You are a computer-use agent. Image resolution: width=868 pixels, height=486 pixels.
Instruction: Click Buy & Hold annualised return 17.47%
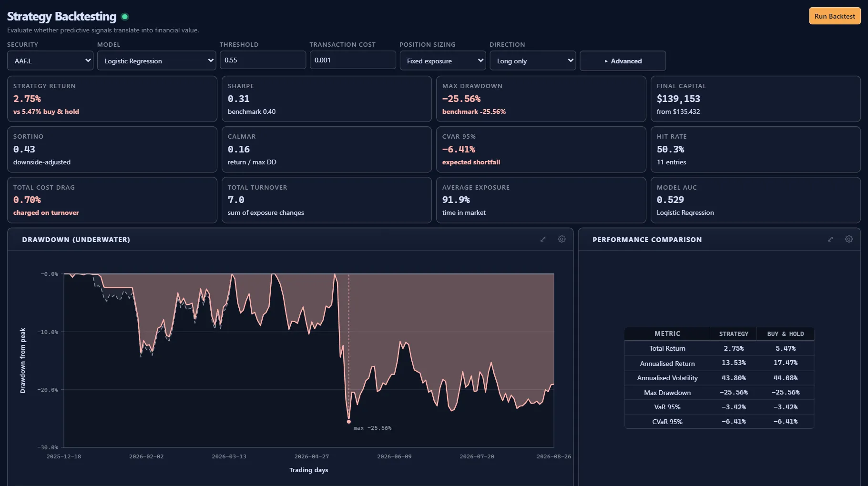tap(786, 363)
